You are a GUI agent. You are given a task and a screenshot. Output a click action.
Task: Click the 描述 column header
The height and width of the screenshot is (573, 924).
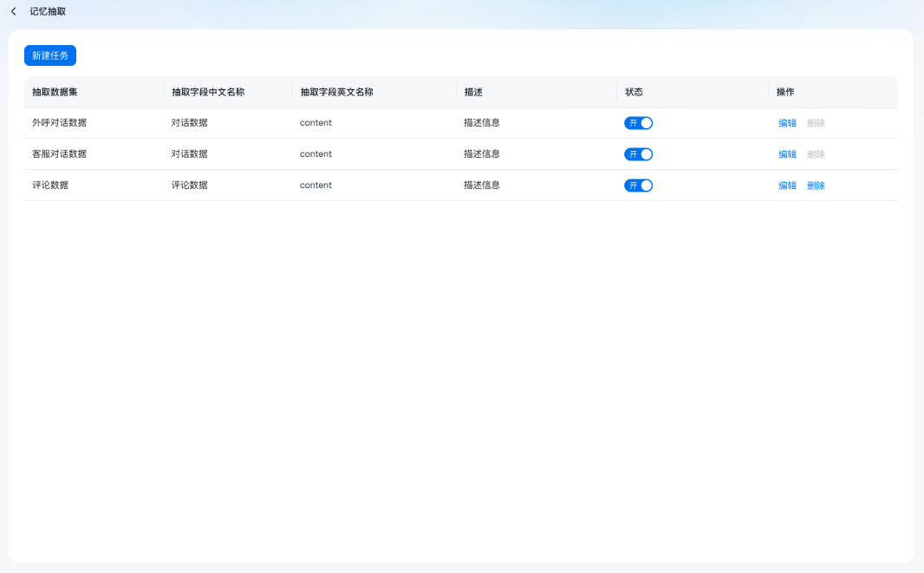(x=472, y=91)
